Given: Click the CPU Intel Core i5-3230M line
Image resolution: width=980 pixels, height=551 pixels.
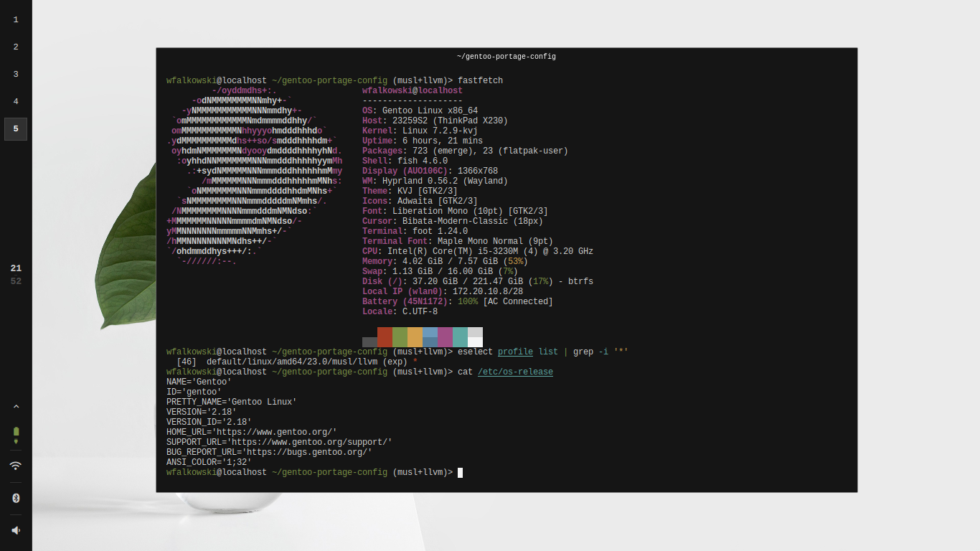Looking at the screenshot, I should click(478, 251).
